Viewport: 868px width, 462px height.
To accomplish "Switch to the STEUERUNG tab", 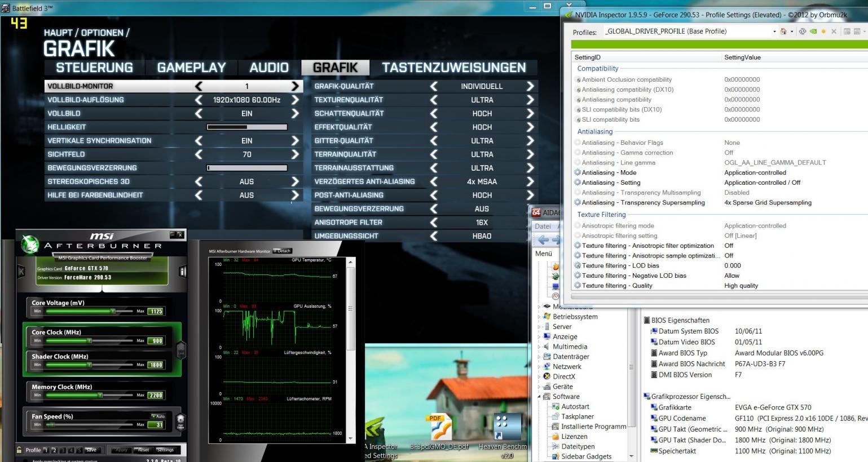I will tap(94, 68).
